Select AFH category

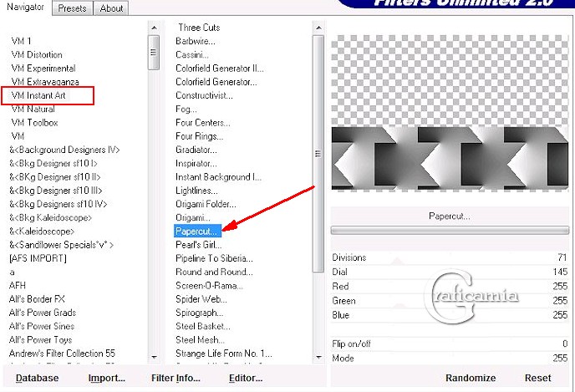(18, 285)
